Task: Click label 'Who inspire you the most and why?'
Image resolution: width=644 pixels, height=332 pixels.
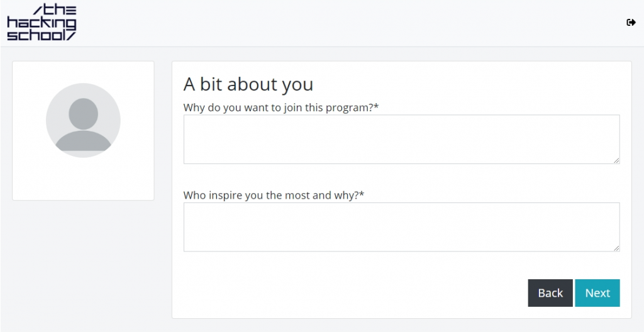Action: pyautogui.click(x=271, y=195)
